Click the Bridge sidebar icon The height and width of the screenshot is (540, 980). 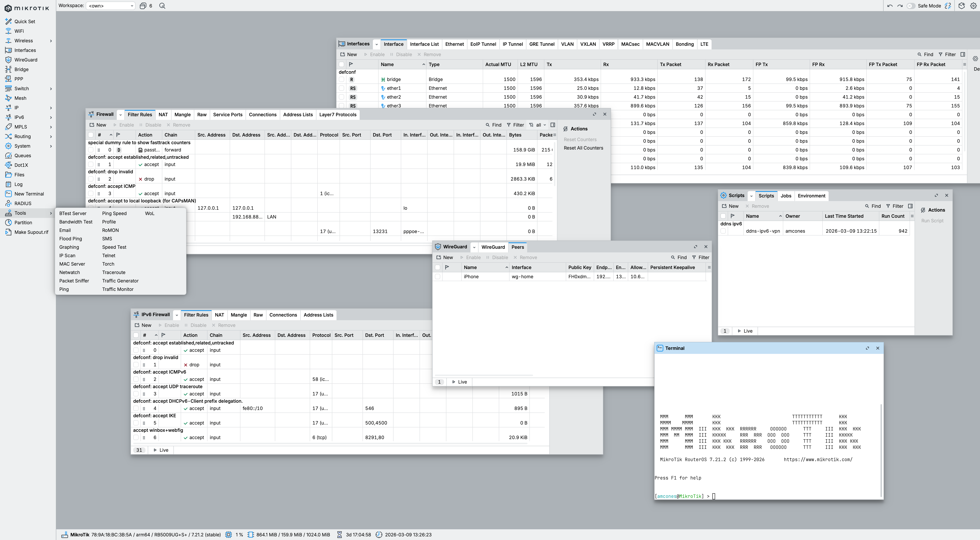click(x=8, y=69)
